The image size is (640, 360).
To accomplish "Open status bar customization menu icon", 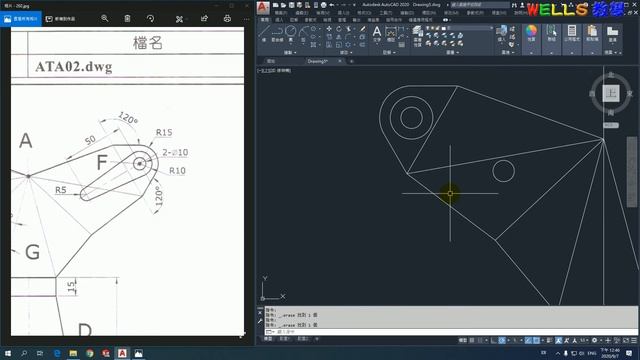I will [x=634, y=340].
